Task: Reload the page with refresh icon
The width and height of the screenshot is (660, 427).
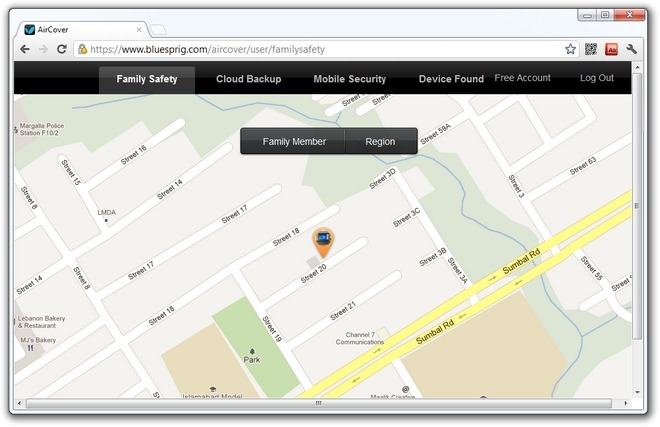Action: pos(61,49)
